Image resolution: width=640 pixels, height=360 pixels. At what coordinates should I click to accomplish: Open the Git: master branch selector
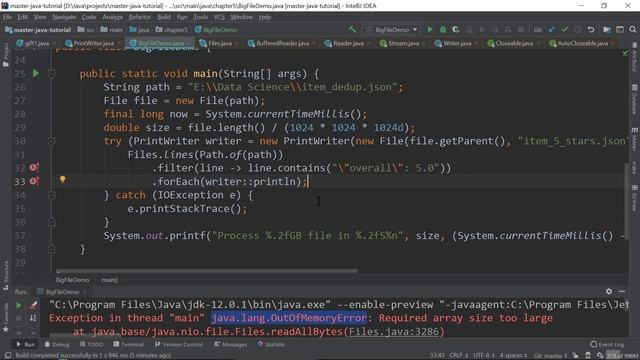(550, 356)
